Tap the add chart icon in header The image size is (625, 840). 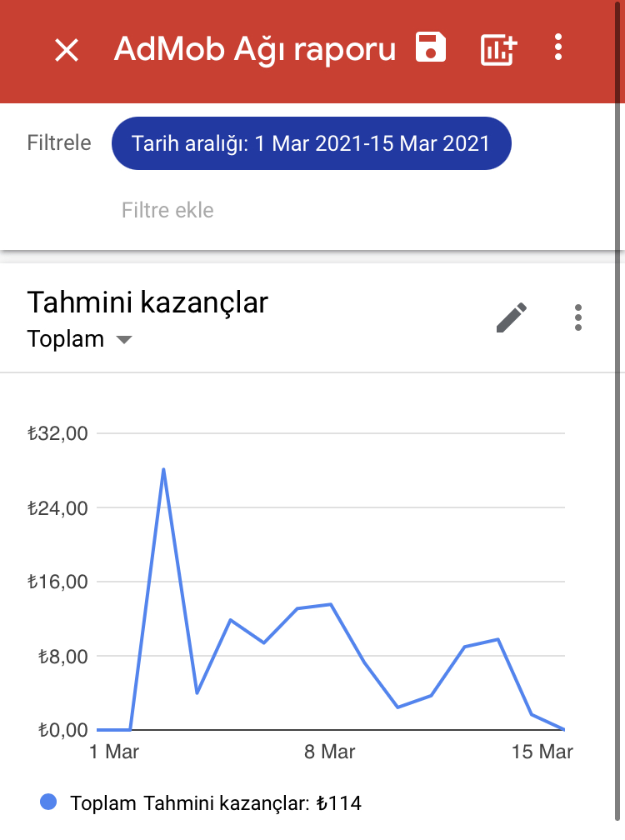point(498,50)
